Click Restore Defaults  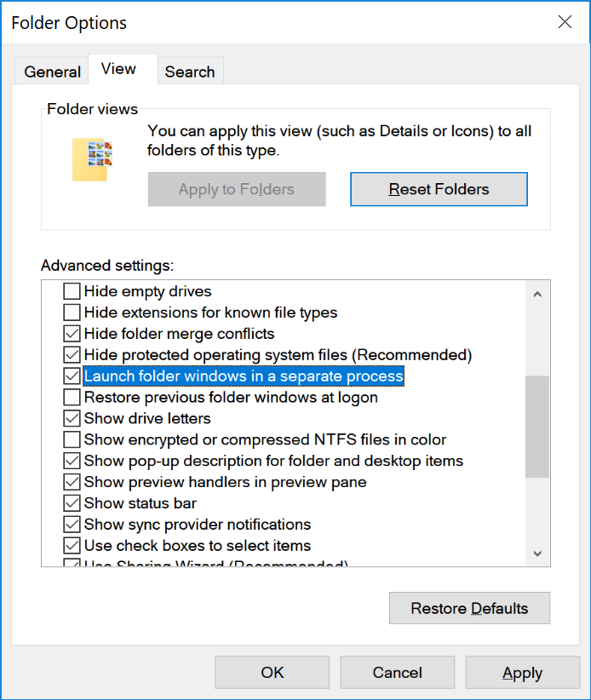coord(469,608)
